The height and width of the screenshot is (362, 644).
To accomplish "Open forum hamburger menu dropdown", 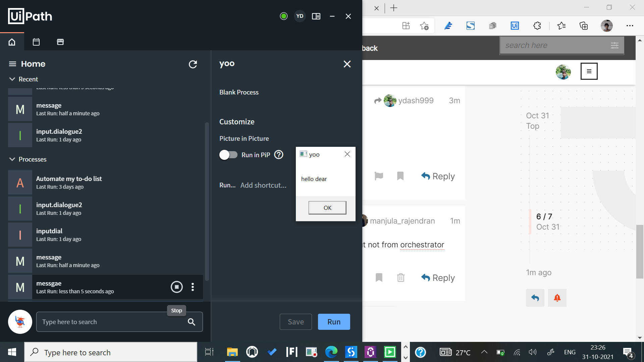I will tap(589, 71).
